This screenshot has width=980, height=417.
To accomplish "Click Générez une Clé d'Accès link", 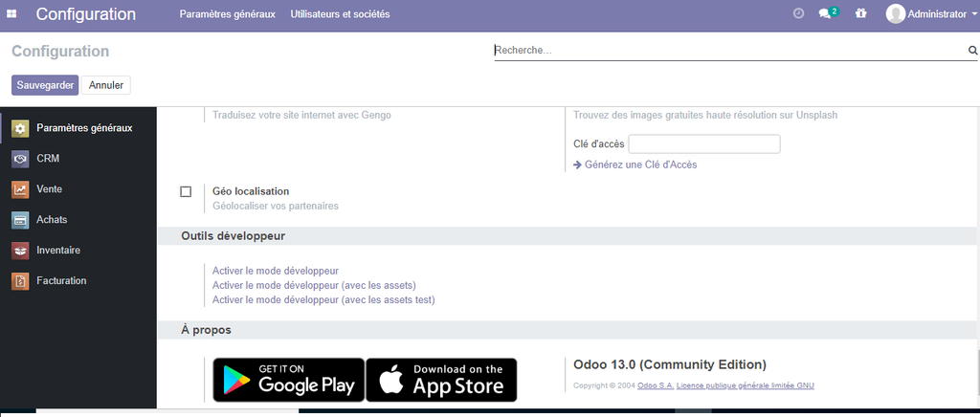I will coord(639,165).
